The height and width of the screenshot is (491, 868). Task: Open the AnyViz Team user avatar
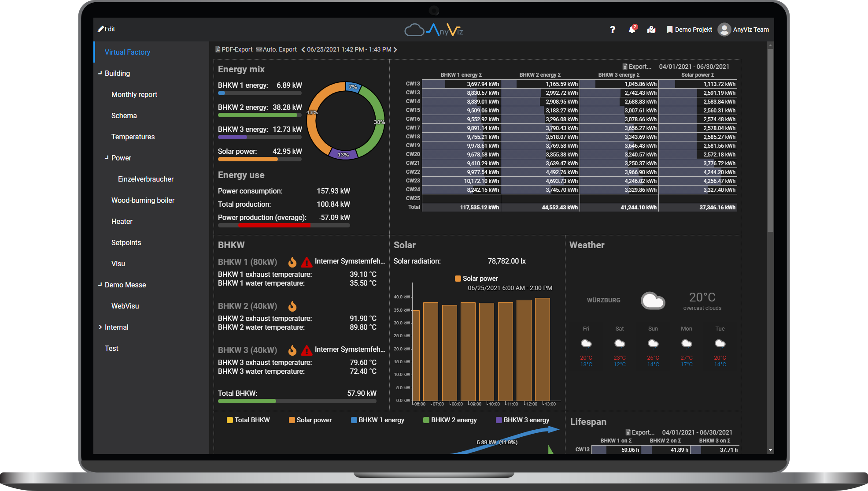click(724, 30)
